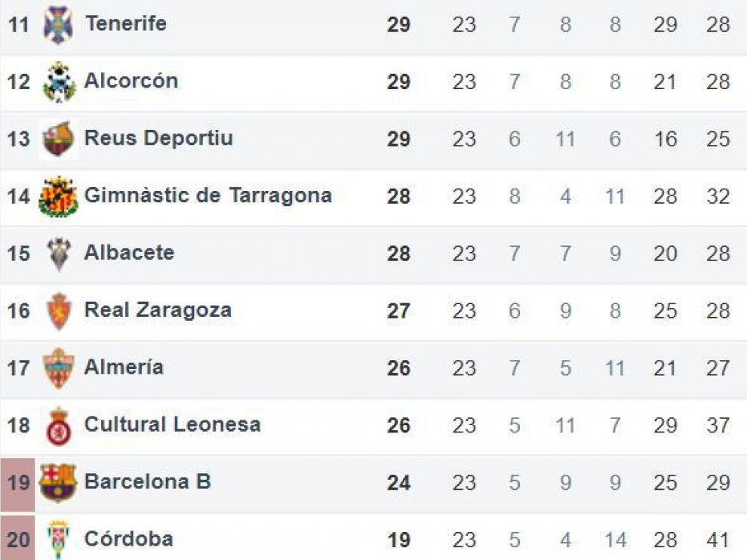Open the Alcorcón team link
747x560 pixels.
[x=131, y=81]
